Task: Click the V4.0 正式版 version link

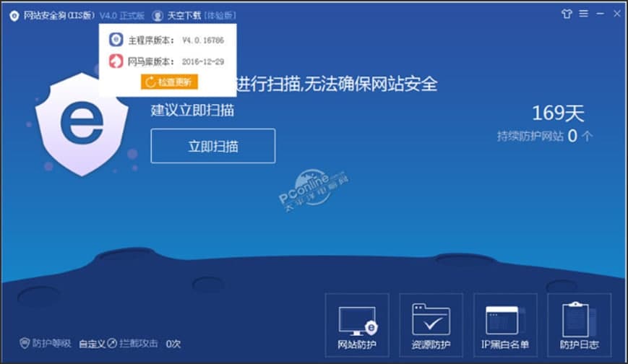Action: click(x=121, y=16)
